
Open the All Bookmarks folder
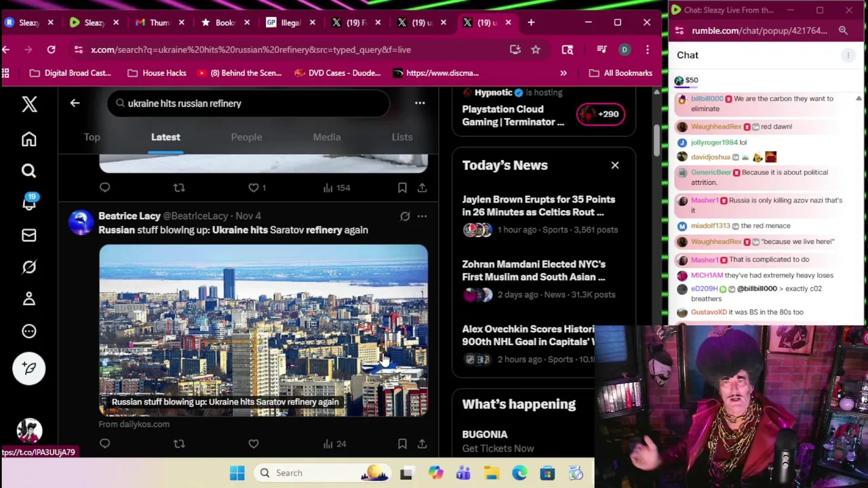click(x=620, y=73)
